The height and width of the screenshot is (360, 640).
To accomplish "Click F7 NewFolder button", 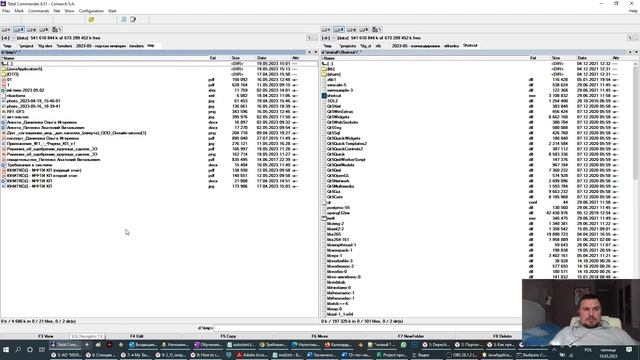I will [x=411, y=336].
